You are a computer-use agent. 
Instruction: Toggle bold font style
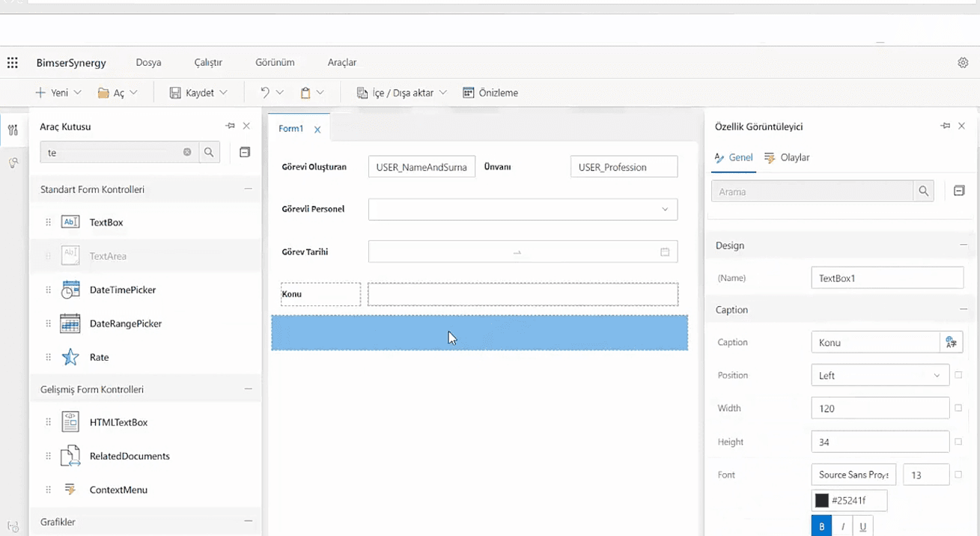[x=822, y=526]
